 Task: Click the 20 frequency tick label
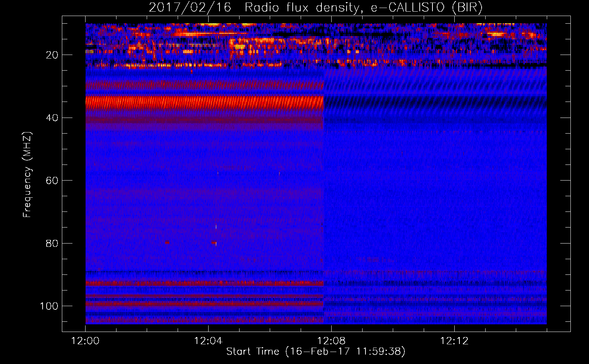coord(52,55)
